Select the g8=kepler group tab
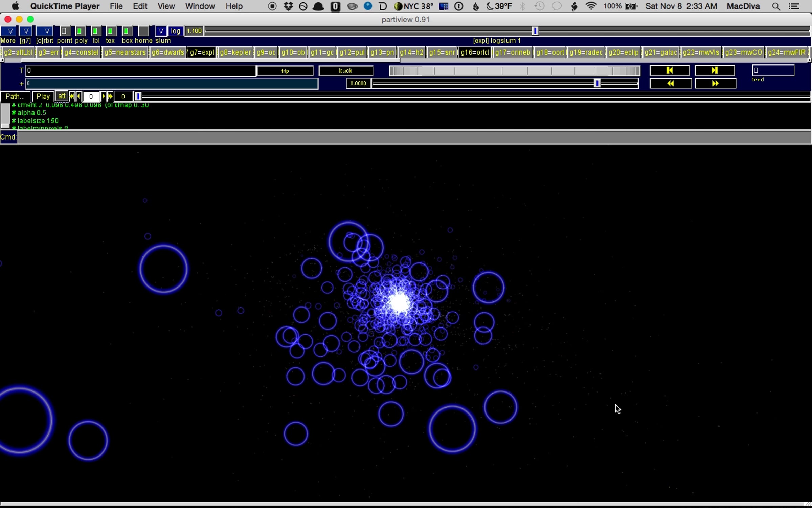 coord(235,52)
